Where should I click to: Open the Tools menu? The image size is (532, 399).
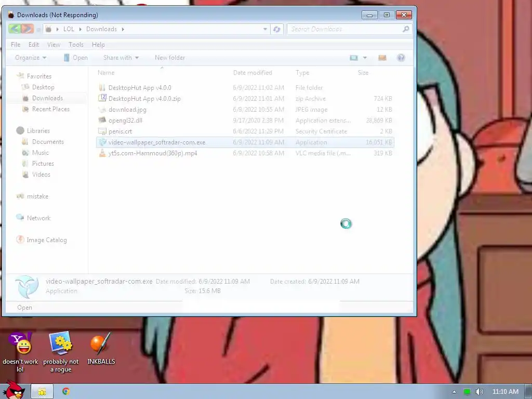pyautogui.click(x=76, y=45)
